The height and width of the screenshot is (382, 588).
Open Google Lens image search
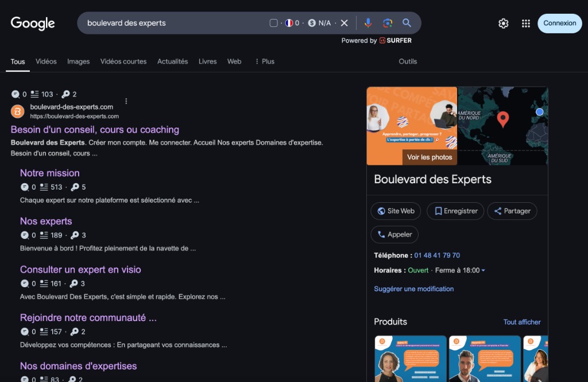tap(388, 23)
